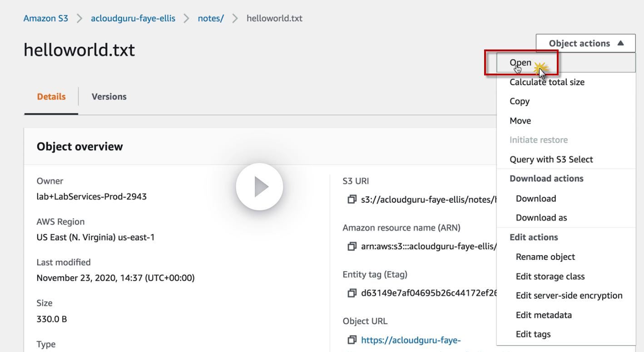Go to Amazon S3 breadcrumb link
The image size is (644, 352).
tap(46, 19)
